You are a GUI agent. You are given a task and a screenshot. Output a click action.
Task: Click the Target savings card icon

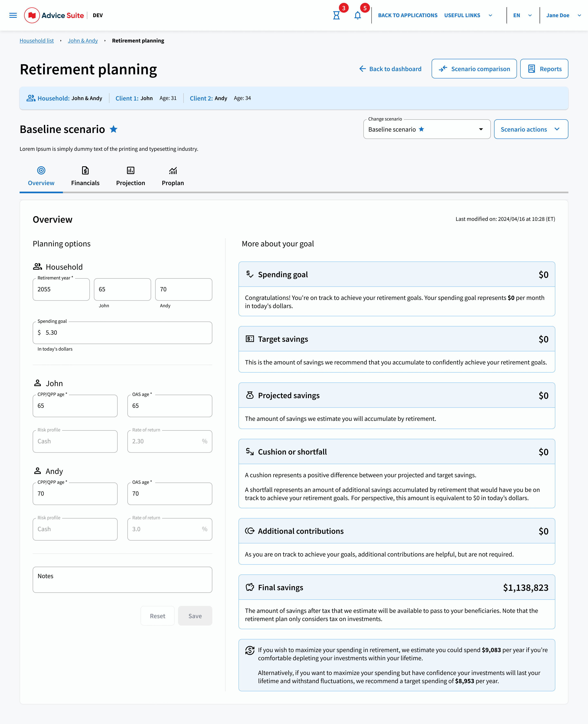pos(250,339)
